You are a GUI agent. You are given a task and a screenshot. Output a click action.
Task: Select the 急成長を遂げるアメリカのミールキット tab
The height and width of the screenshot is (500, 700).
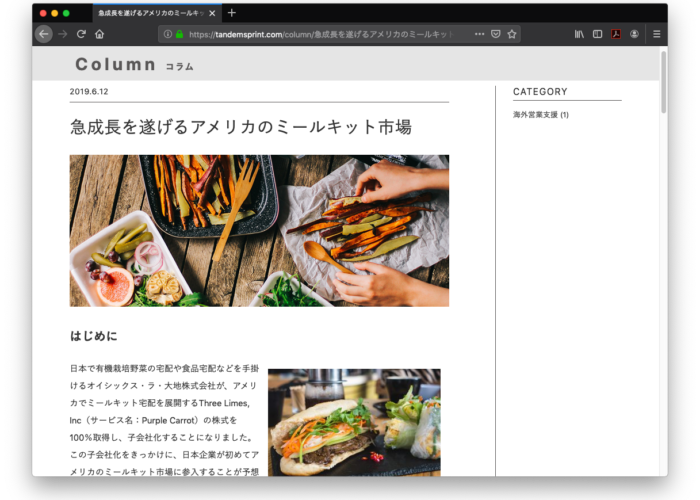pos(150,13)
